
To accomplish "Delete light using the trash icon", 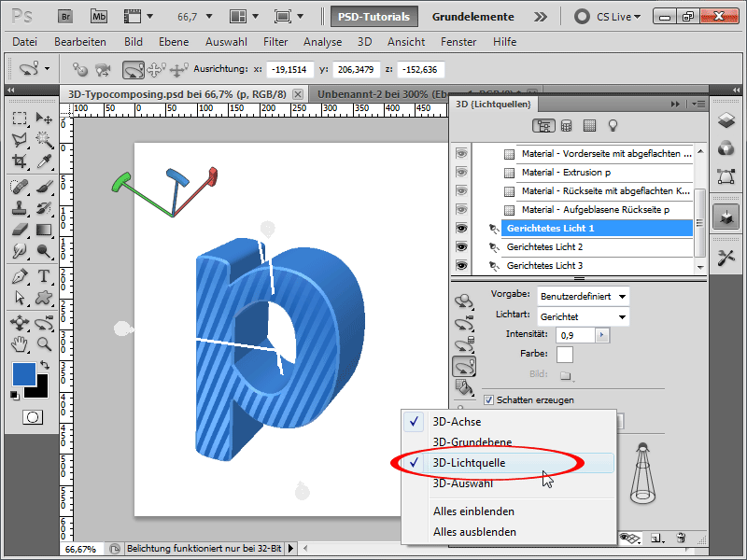I will [x=682, y=538].
